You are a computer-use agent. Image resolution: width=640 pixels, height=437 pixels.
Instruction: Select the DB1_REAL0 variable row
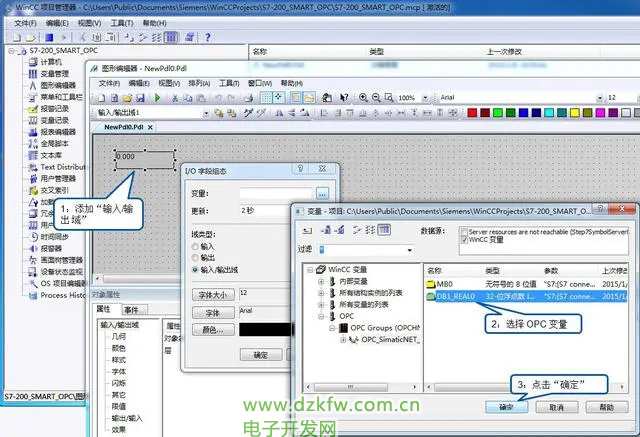[460, 297]
